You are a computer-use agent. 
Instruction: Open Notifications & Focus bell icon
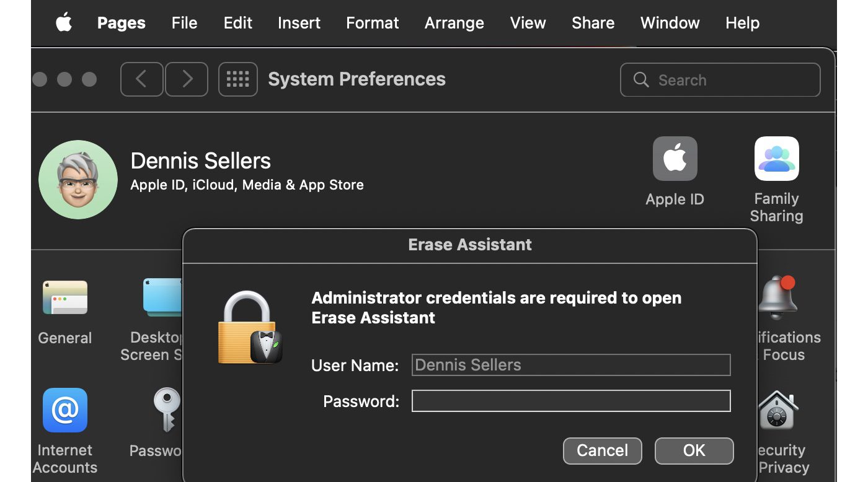777,297
